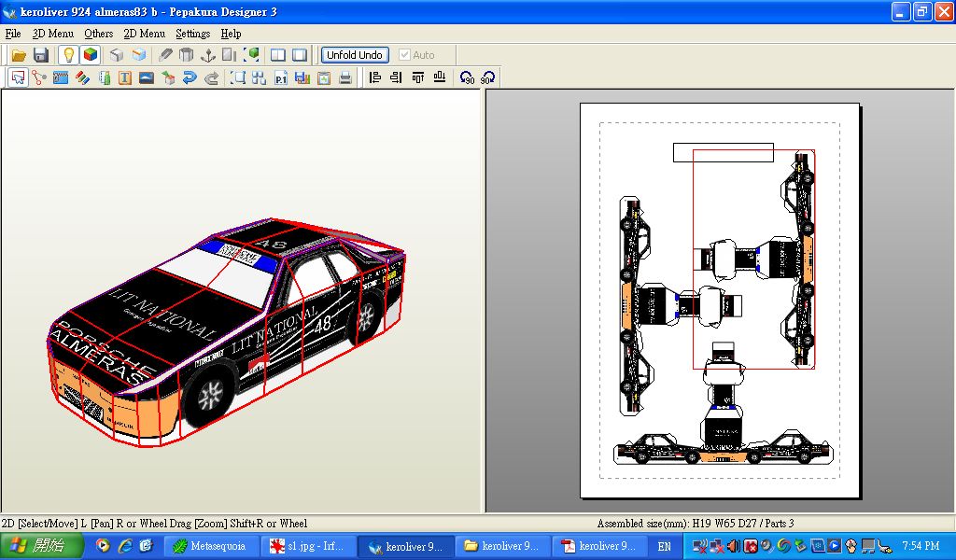Viewport: 956px width, 560px height.
Task: Open the Settings menu
Action: pyautogui.click(x=192, y=34)
